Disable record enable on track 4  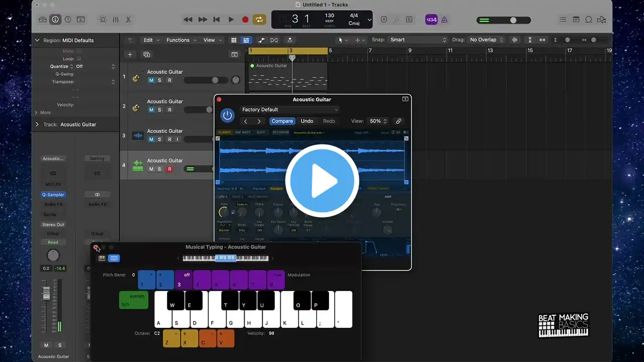coord(169,169)
